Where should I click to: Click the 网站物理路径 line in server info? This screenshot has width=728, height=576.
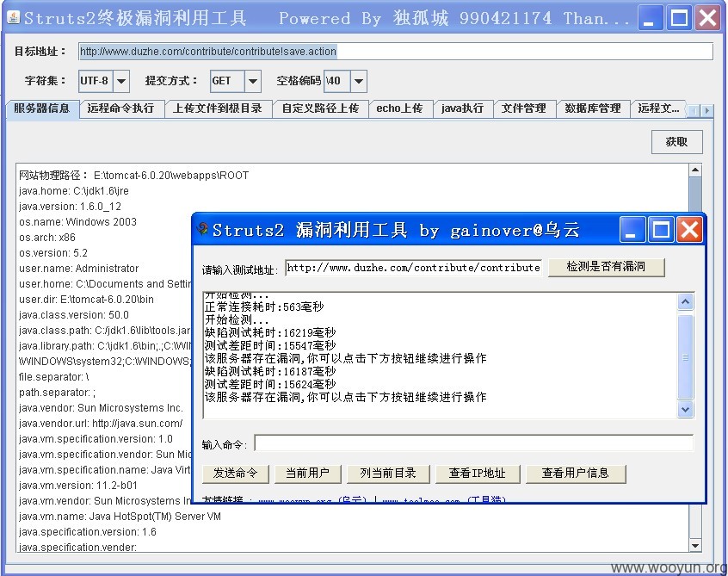133,176
